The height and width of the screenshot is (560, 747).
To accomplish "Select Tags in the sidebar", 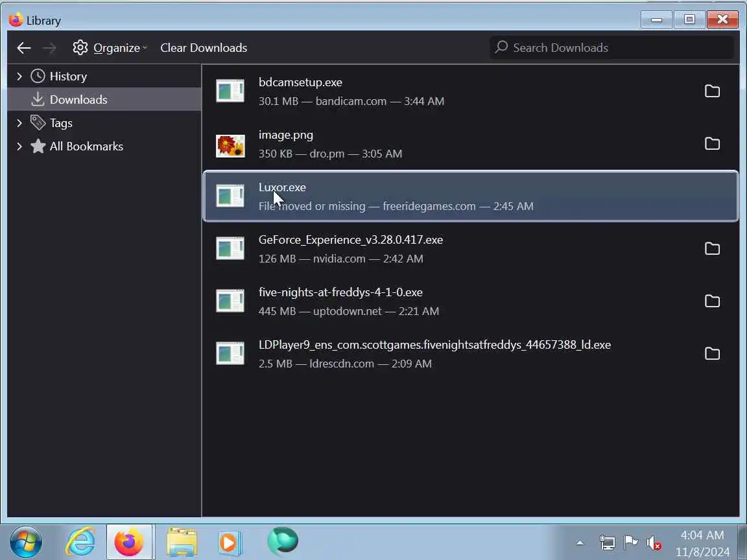I will 61,123.
